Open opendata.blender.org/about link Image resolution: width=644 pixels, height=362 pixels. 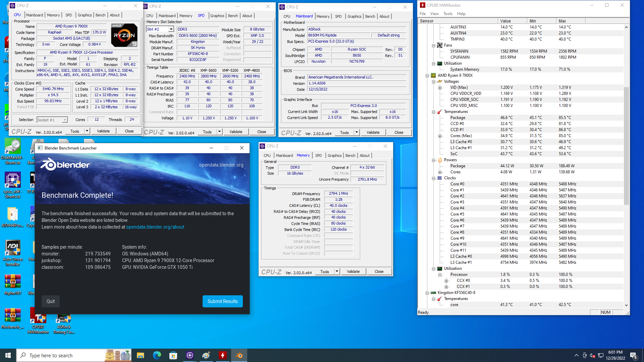[155, 227]
